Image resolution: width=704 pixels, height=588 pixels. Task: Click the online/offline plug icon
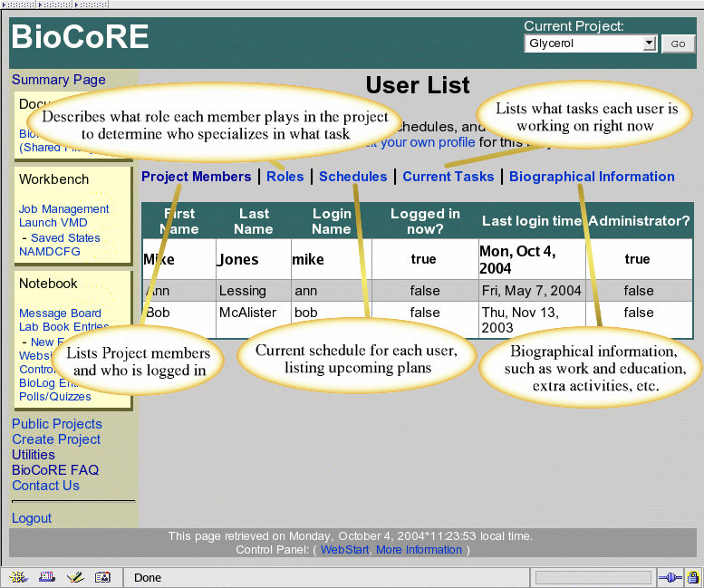point(670,577)
